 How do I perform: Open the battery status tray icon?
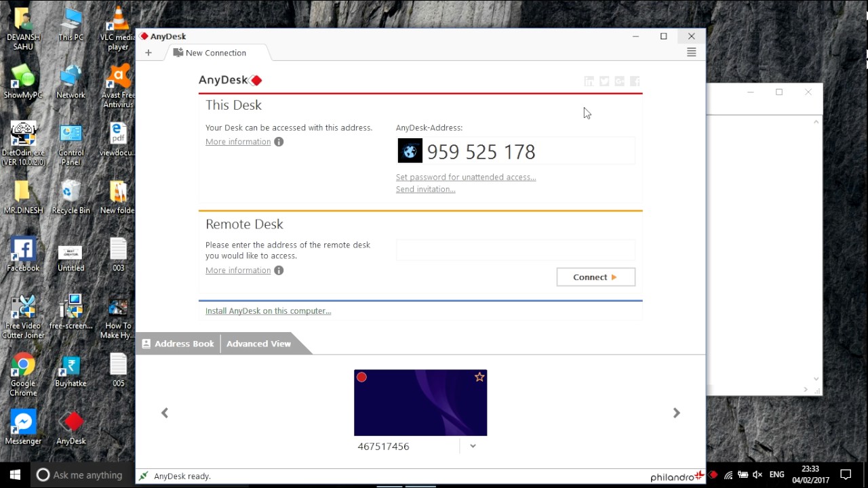(743, 475)
